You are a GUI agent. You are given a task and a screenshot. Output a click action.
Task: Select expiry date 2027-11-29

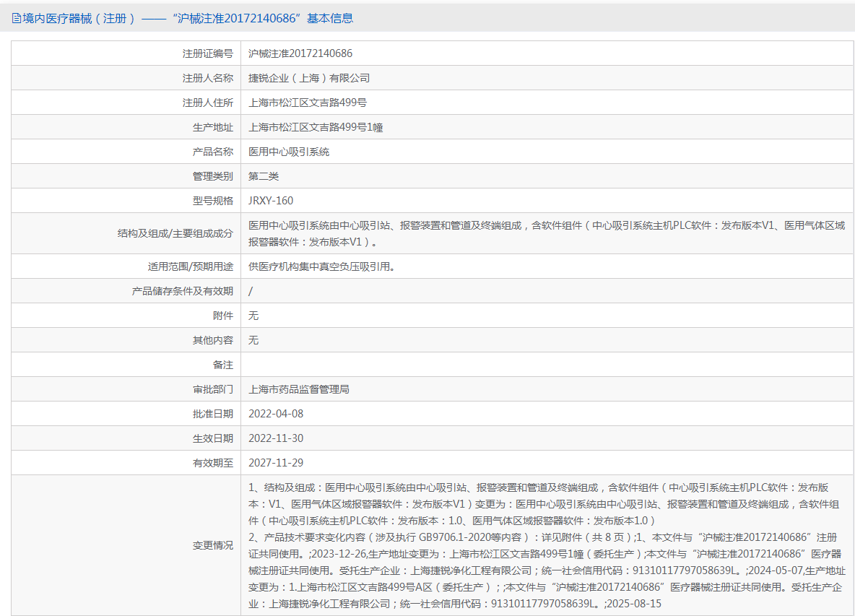(276, 463)
